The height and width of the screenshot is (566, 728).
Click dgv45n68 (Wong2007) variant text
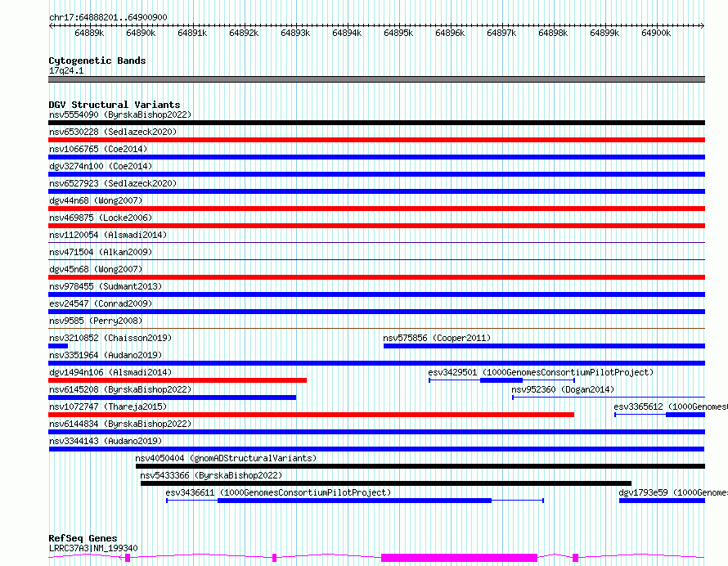[96, 269]
